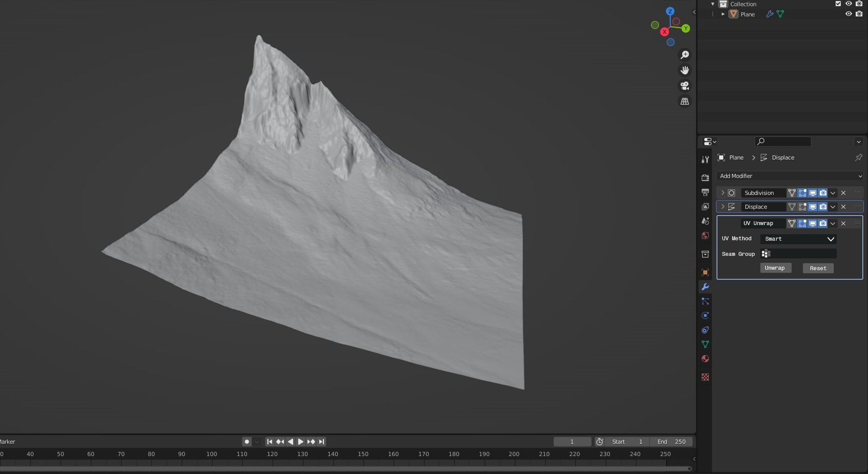Toggle Collection exclude checkbox in outliner
This screenshot has width=868, height=474.
click(838, 3)
